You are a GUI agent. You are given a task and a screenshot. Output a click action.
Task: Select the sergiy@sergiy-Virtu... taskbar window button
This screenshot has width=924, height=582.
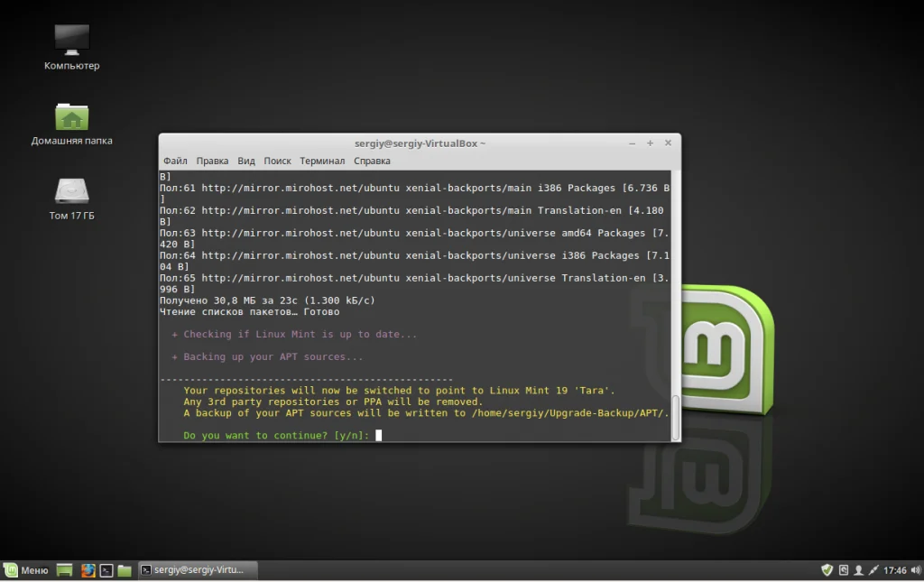(x=198, y=569)
